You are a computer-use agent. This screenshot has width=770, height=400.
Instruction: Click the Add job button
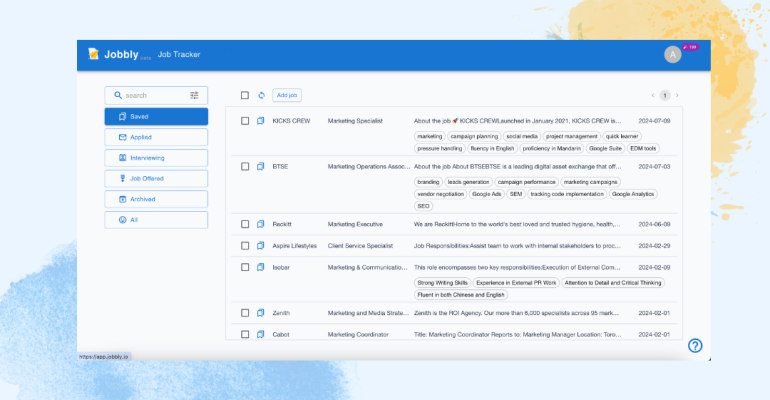(x=287, y=95)
